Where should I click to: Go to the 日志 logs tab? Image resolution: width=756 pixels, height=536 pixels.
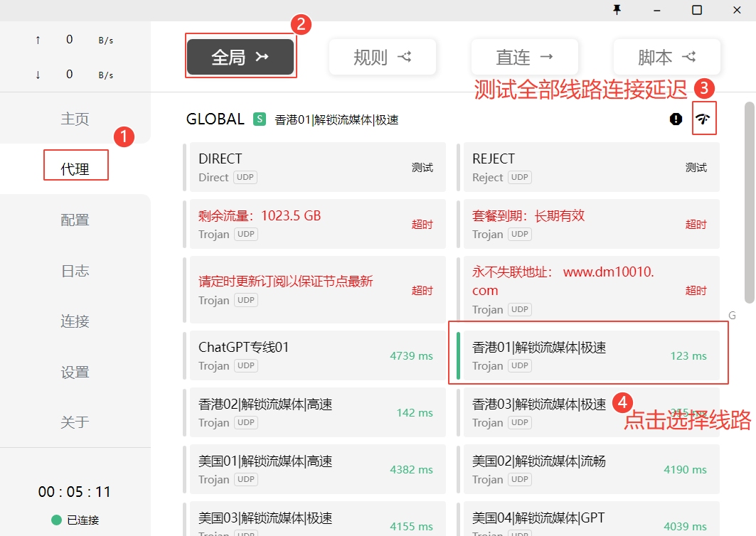pyautogui.click(x=75, y=271)
